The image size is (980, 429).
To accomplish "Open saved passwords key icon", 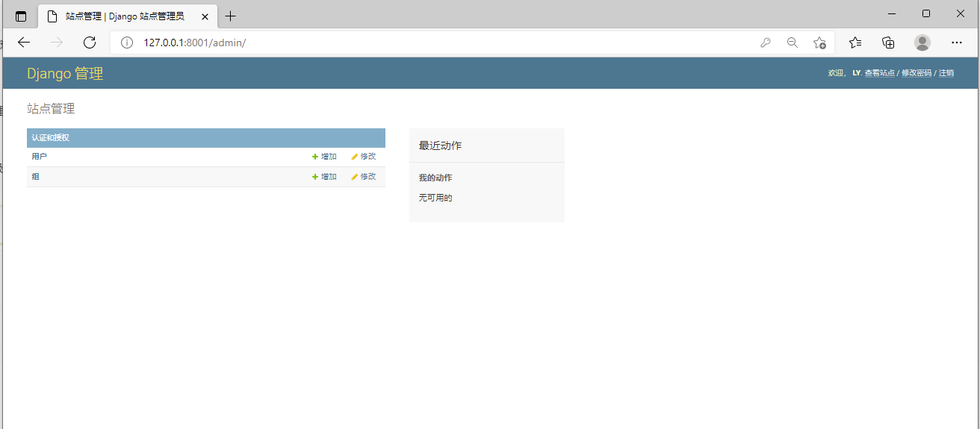I will [766, 43].
